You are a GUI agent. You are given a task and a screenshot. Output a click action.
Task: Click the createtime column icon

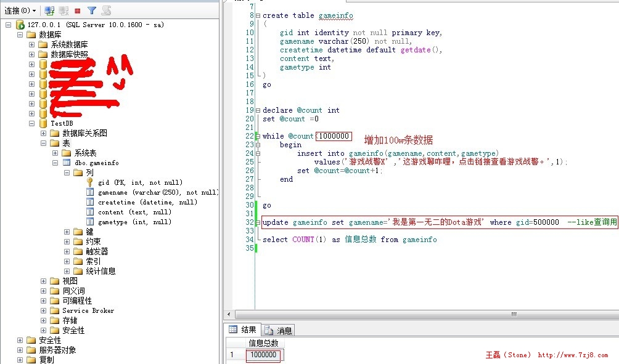(89, 202)
